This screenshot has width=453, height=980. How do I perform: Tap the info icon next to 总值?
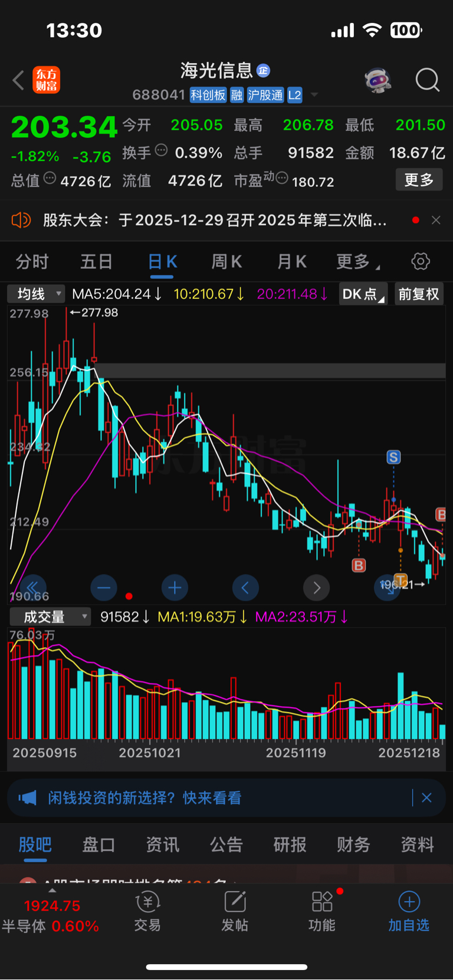coord(50,178)
